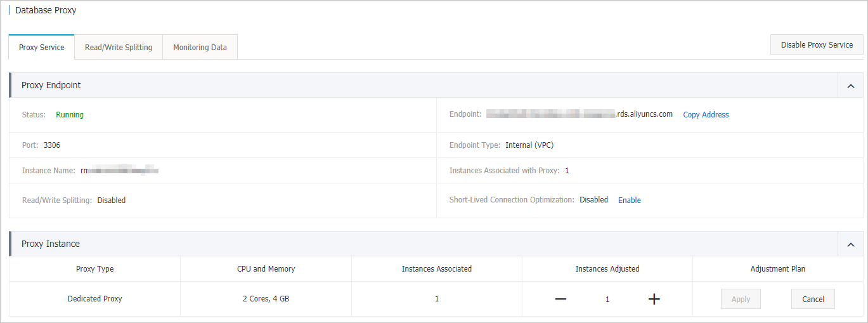
Task: Enable Short-Lived Connection Optimization
Action: [x=630, y=201]
